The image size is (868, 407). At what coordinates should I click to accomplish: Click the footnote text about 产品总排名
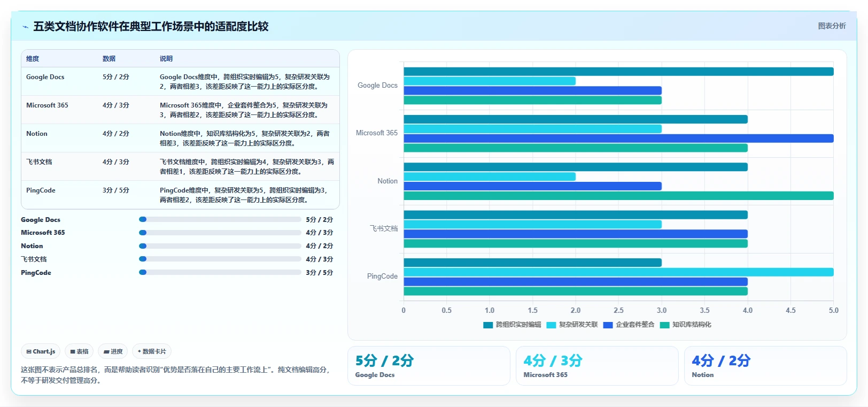click(176, 375)
